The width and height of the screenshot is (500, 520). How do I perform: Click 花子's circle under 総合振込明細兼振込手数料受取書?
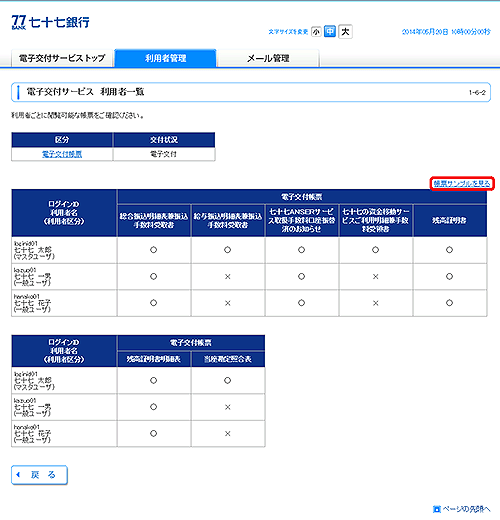point(153,303)
